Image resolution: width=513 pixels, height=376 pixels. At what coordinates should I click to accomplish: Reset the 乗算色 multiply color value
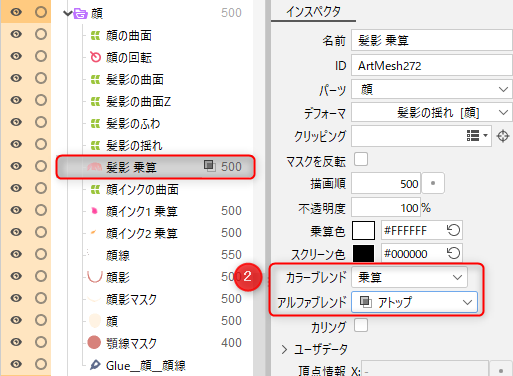click(453, 230)
